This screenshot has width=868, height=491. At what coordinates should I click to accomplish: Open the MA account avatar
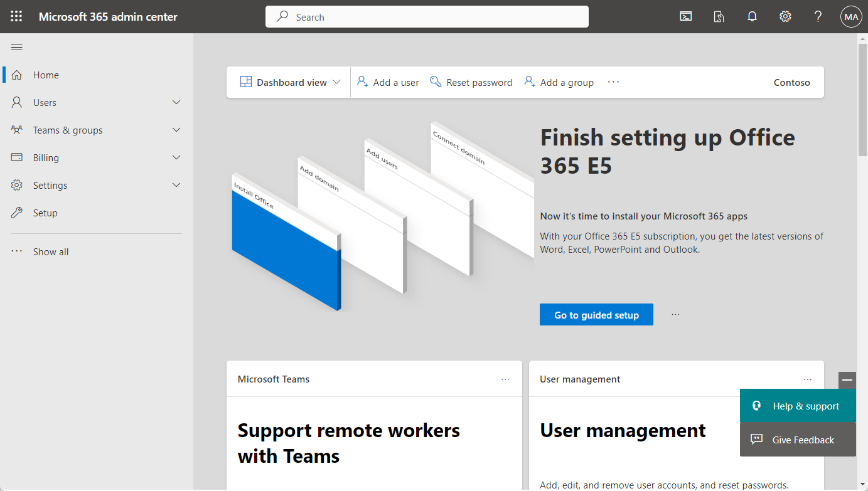(851, 16)
